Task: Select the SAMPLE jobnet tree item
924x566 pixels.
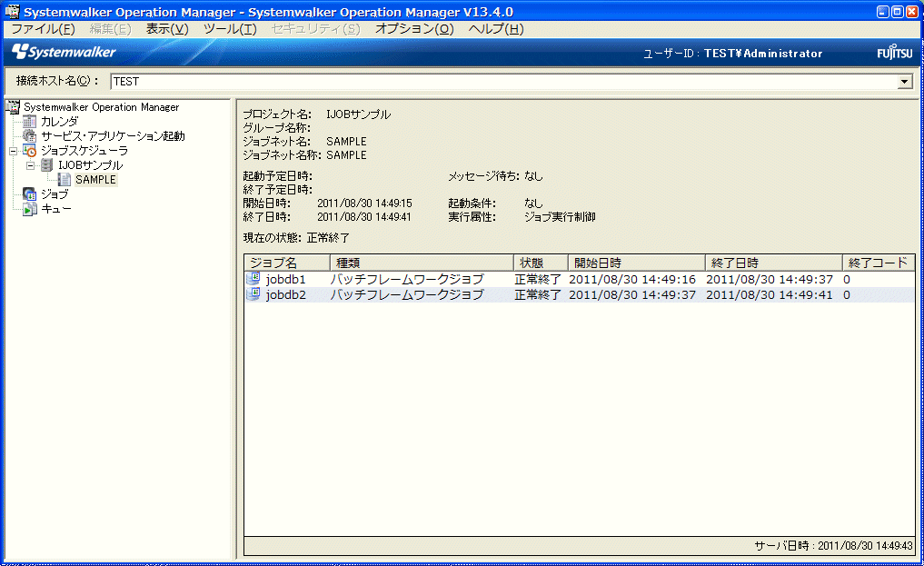Action: (x=95, y=180)
